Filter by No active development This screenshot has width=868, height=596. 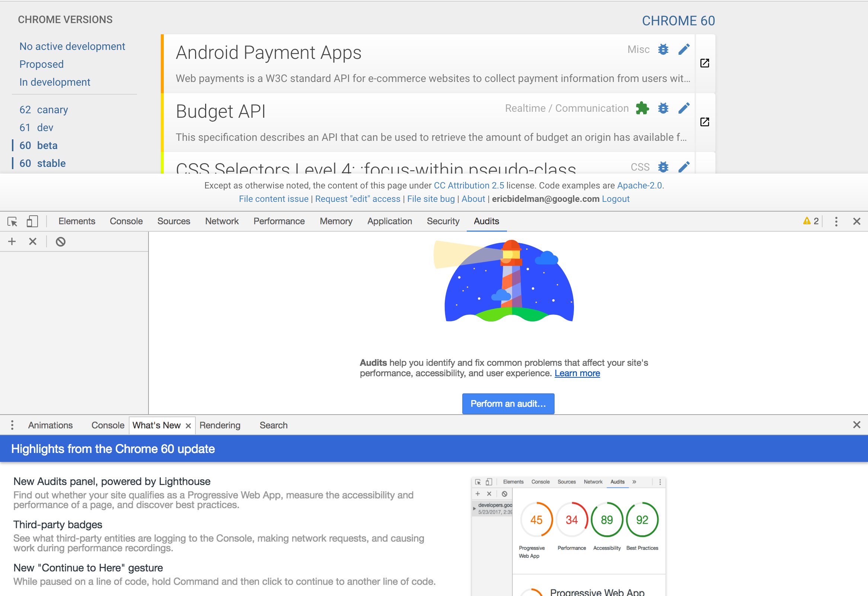pos(72,46)
